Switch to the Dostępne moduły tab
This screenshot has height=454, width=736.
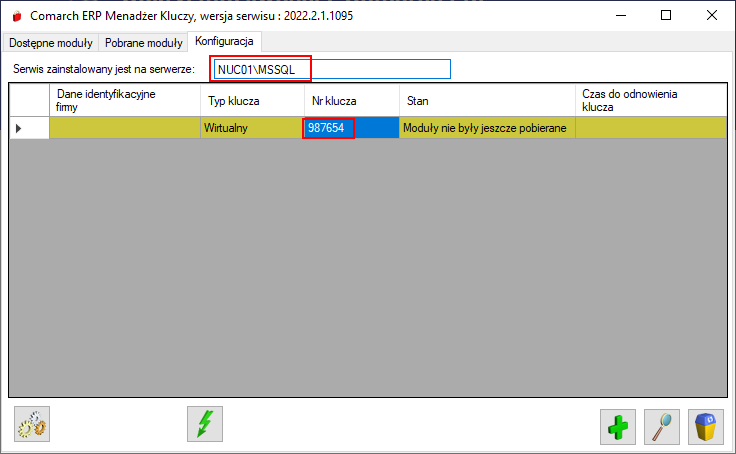click(x=51, y=43)
